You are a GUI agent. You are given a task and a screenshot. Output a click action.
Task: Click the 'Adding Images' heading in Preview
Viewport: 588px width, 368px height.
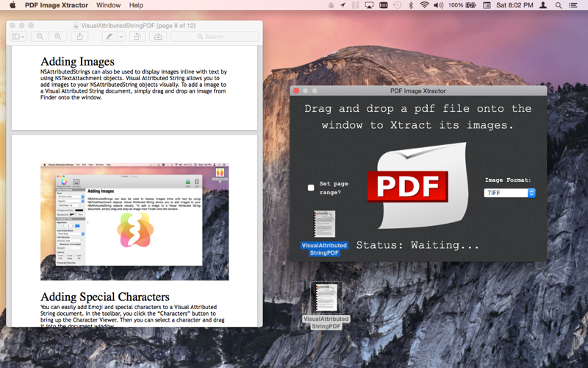coord(78,61)
